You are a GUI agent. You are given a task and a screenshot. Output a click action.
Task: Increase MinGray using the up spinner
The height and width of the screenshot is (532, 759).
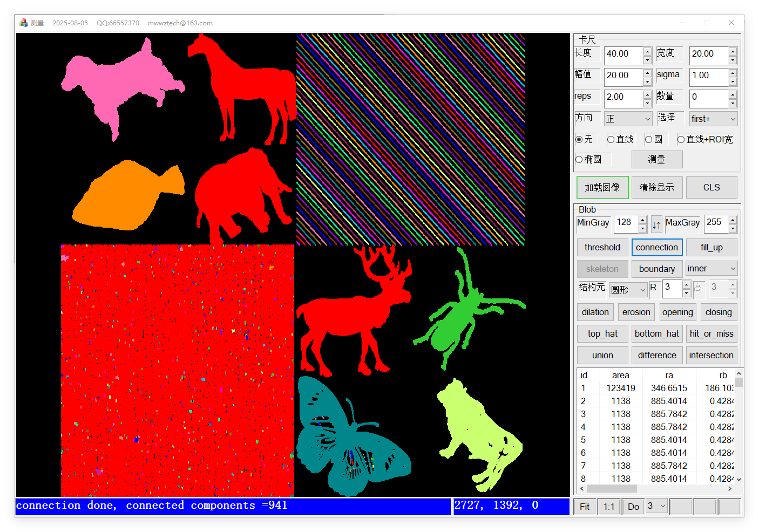642,219
